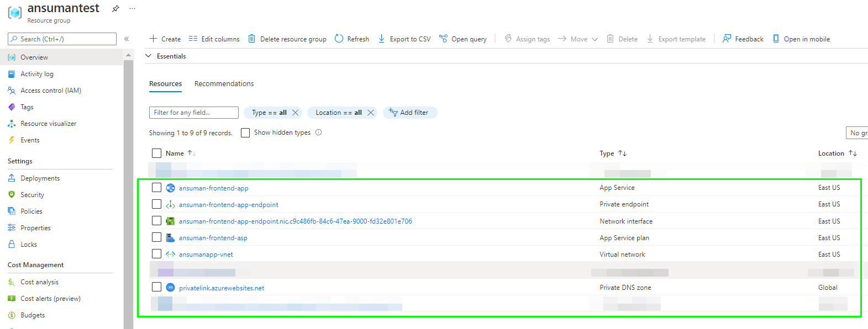Open the grouping dropdown
Image resolution: width=868 pixels, height=329 pixels.
(857, 133)
